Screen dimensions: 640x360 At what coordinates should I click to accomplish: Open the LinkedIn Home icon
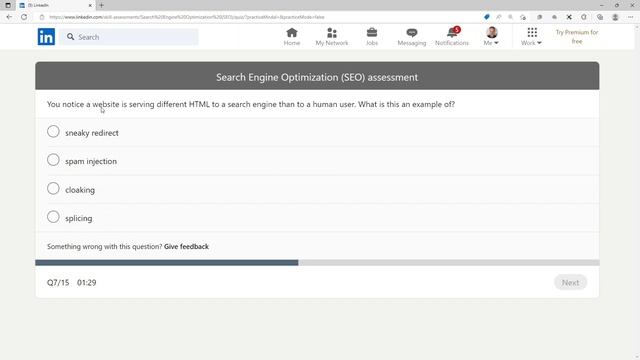point(292,33)
